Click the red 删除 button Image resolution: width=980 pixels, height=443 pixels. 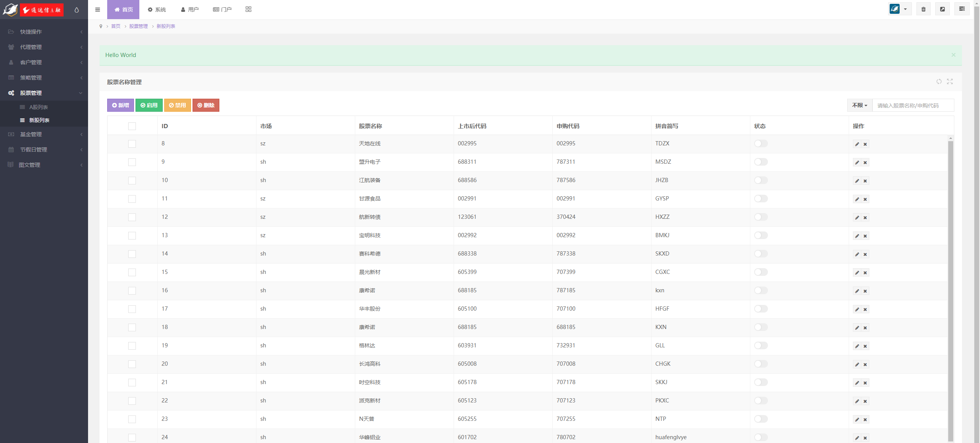click(206, 105)
